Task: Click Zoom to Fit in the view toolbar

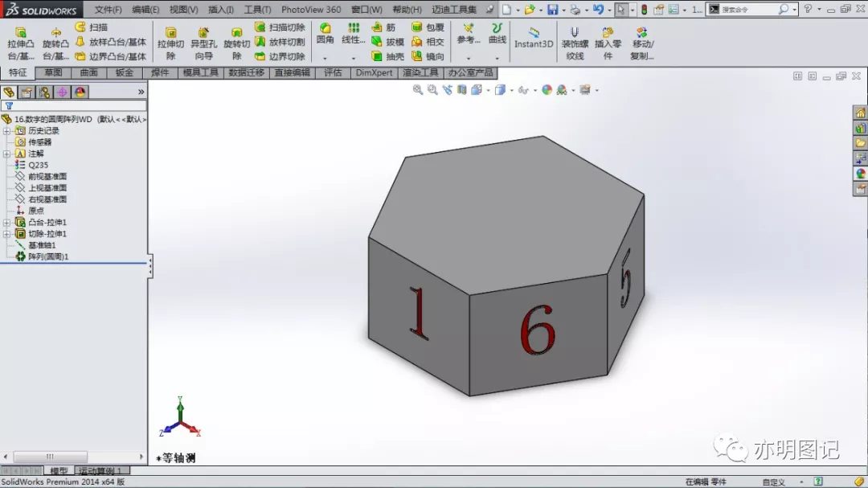Action: [418, 90]
